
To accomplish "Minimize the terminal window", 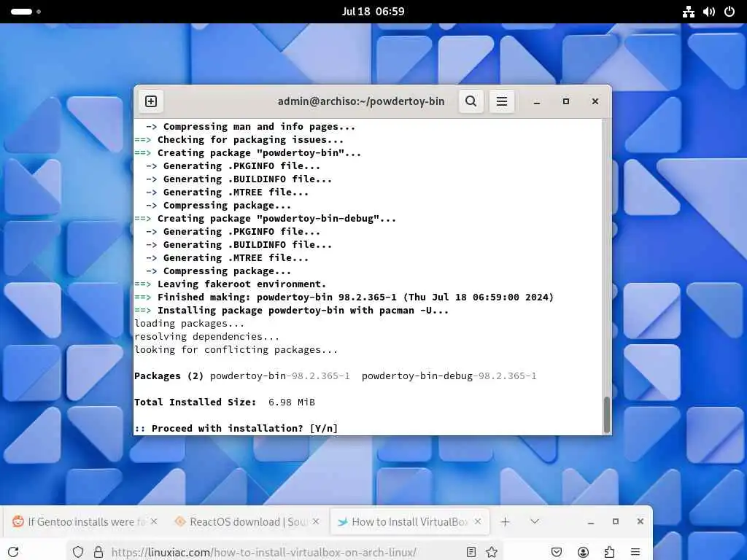I will pos(537,101).
